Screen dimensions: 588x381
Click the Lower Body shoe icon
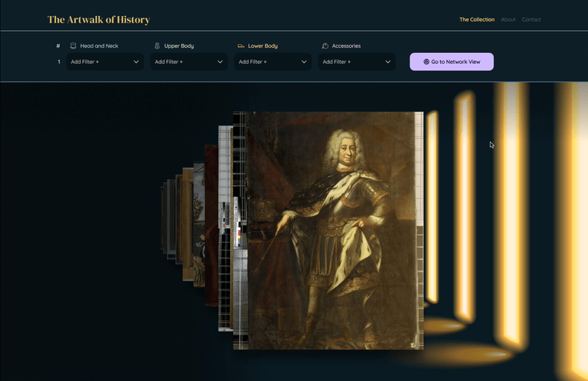[241, 46]
